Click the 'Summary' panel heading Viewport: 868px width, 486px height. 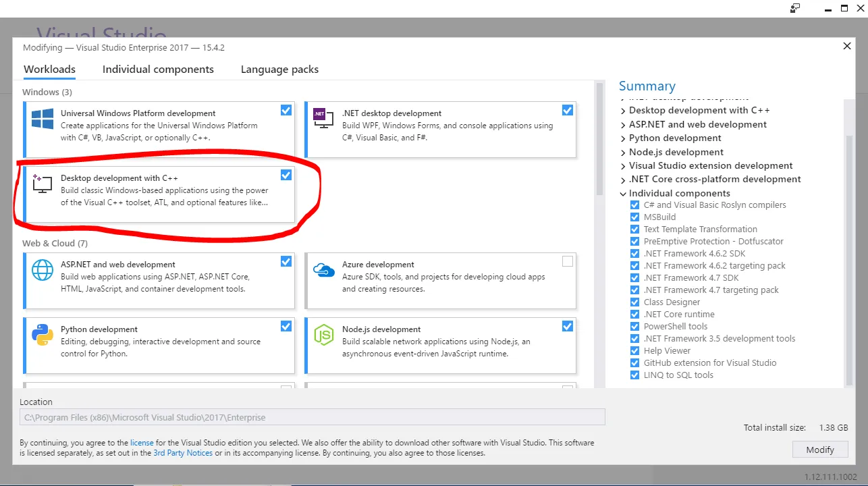(x=647, y=86)
